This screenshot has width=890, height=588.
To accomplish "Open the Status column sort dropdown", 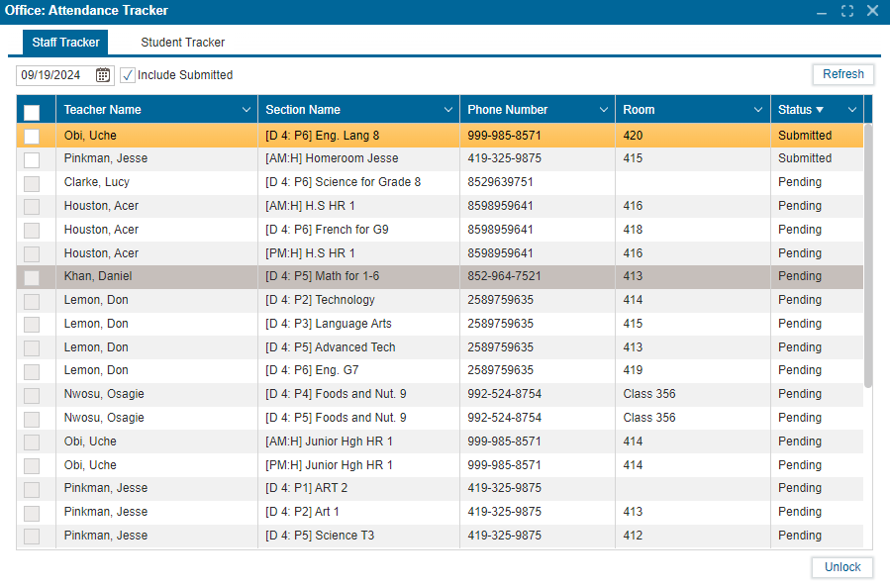I will (x=852, y=109).
